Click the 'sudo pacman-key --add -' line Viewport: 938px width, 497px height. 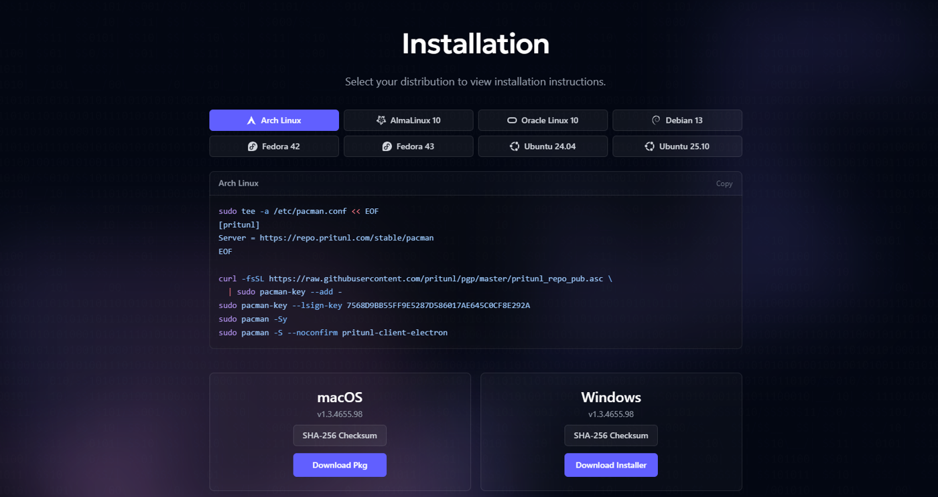[x=285, y=292]
